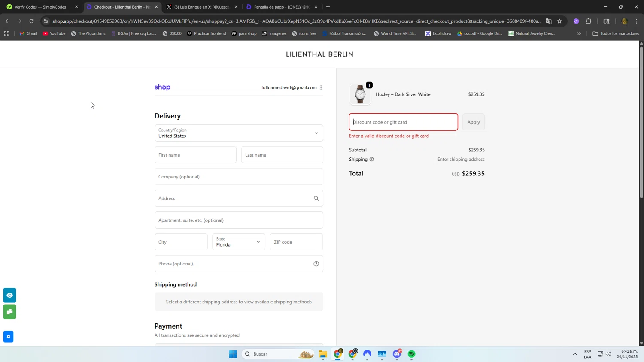Viewport: 644px width, 362px height.
Task: Click the Discount code or gift card field
Action: (403, 122)
